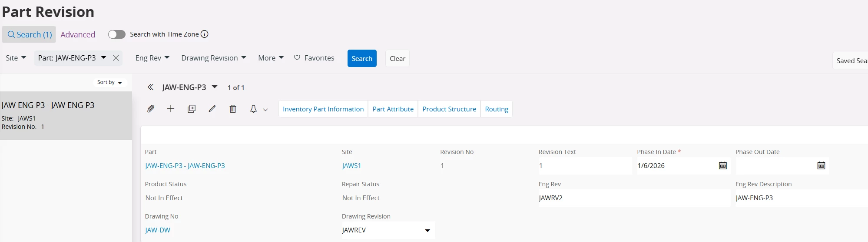This screenshot has height=242, width=868.
Task: Open the Phase In Date calendar picker
Action: point(722,166)
